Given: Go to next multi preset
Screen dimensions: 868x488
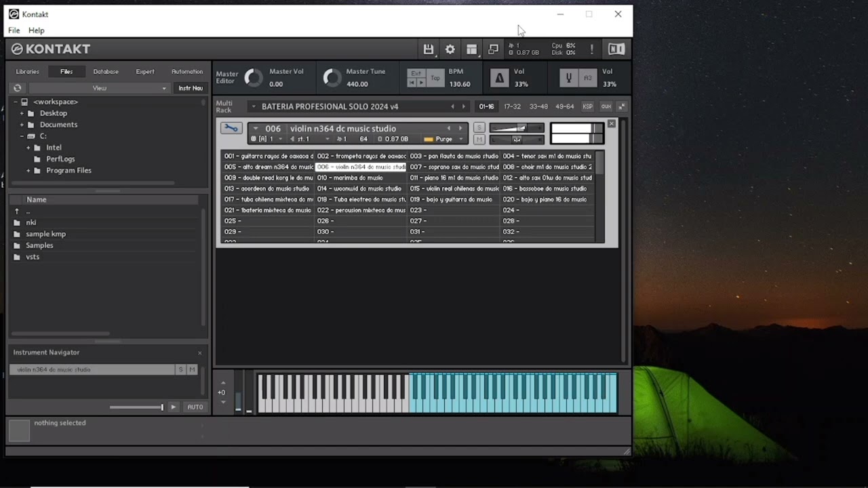Looking at the screenshot, I should coord(464,106).
